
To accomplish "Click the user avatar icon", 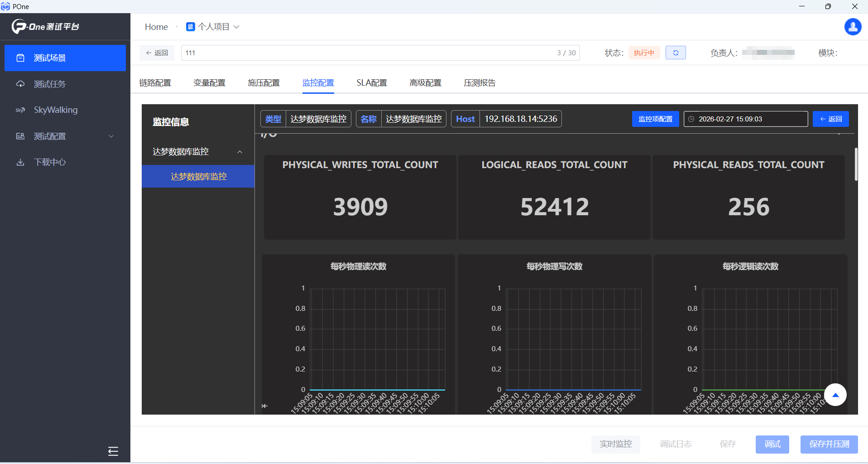I will pyautogui.click(x=853, y=27).
